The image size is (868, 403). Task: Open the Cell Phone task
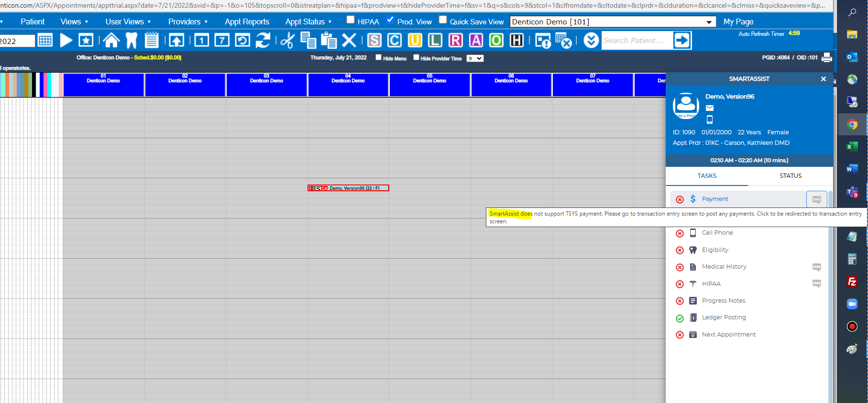pyautogui.click(x=717, y=233)
